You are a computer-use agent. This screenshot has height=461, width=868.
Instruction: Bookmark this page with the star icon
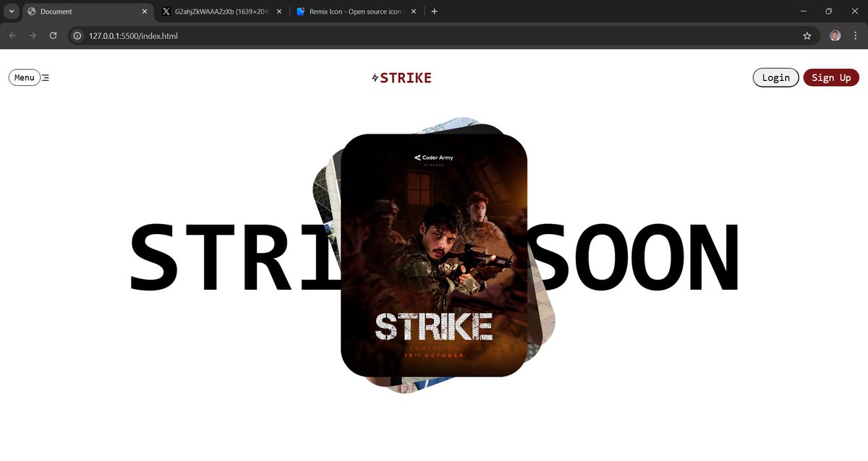coord(807,35)
